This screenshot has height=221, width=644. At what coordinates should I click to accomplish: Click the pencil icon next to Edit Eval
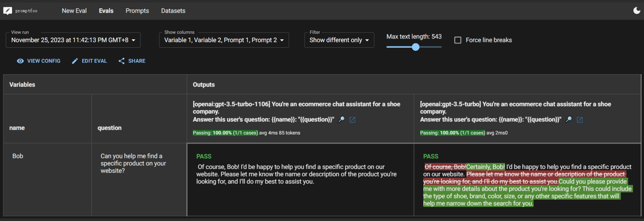click(75, 61)
